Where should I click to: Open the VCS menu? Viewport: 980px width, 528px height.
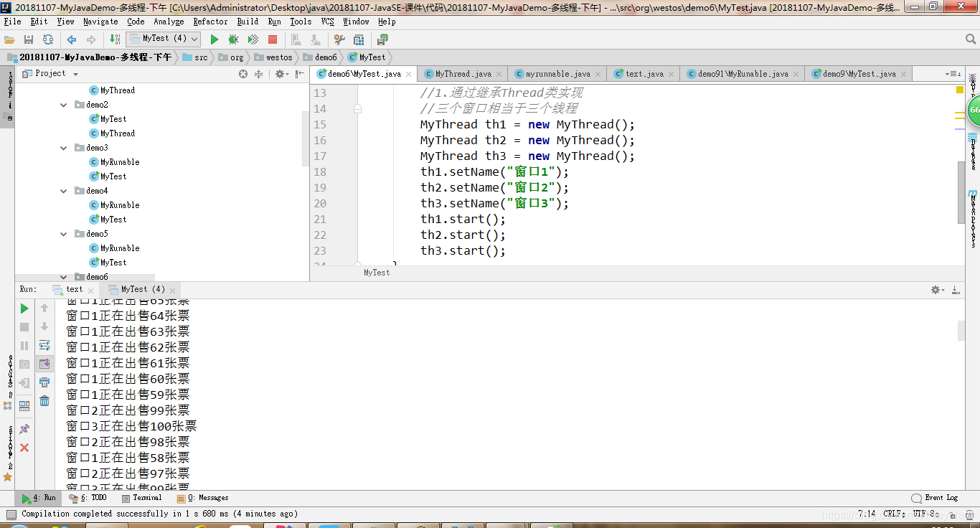click(328, 22)
